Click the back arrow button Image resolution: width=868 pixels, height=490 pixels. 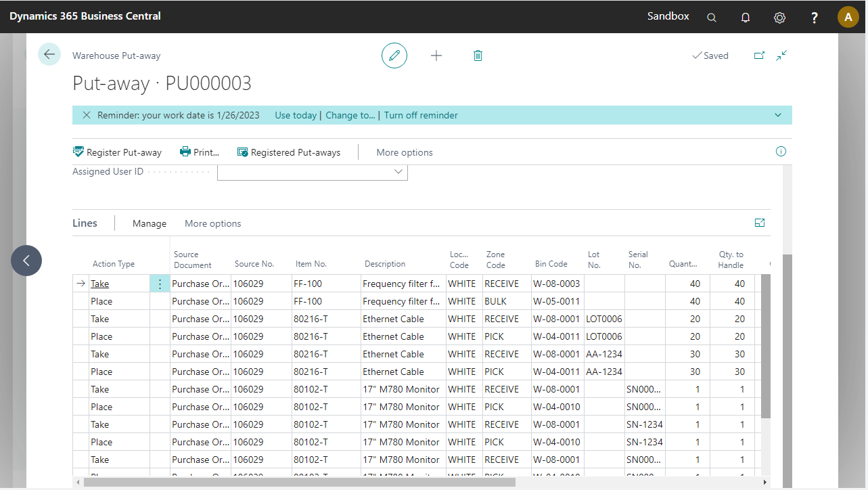point(49,54)
